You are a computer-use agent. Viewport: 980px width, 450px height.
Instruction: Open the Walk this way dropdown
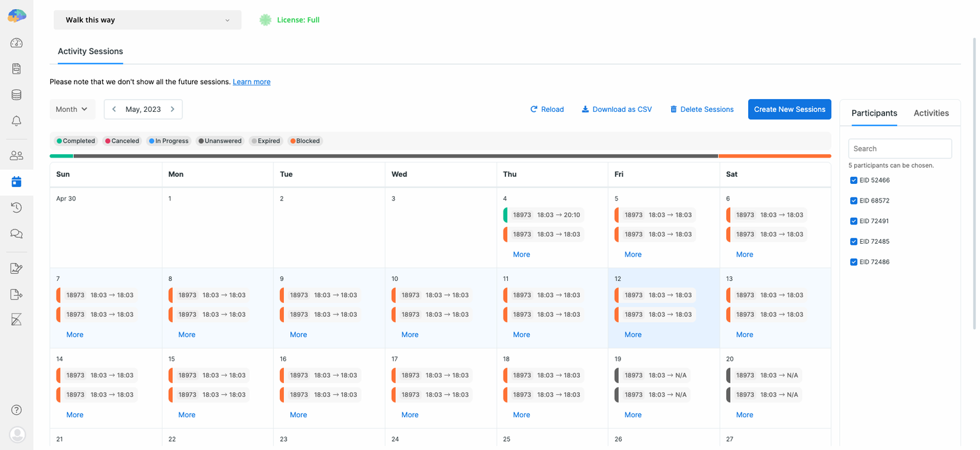coord(147,20)
